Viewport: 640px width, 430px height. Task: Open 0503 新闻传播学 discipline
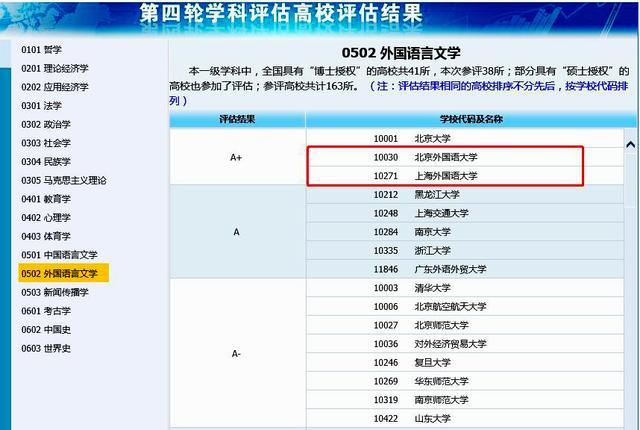[x=55, y=293]
